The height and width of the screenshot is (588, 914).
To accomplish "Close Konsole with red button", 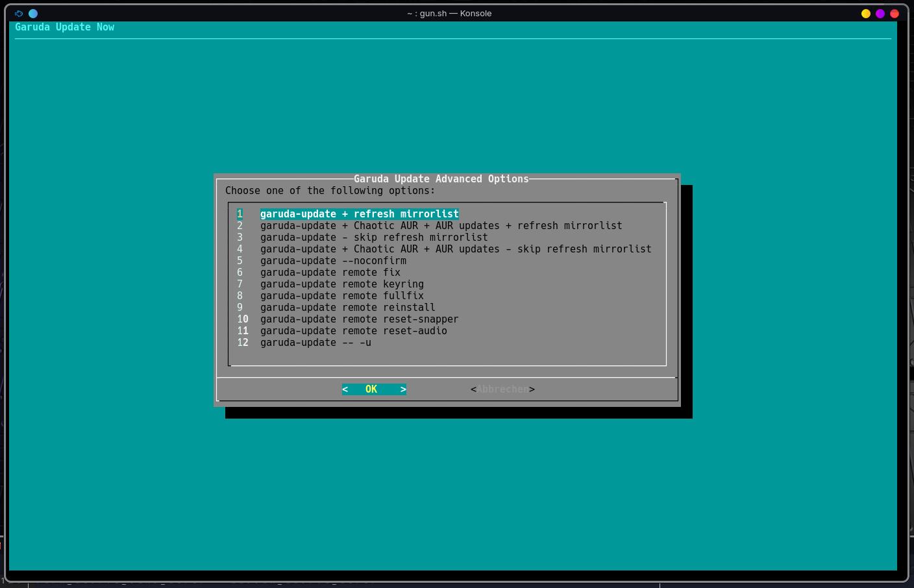I will tap(895, 13).
